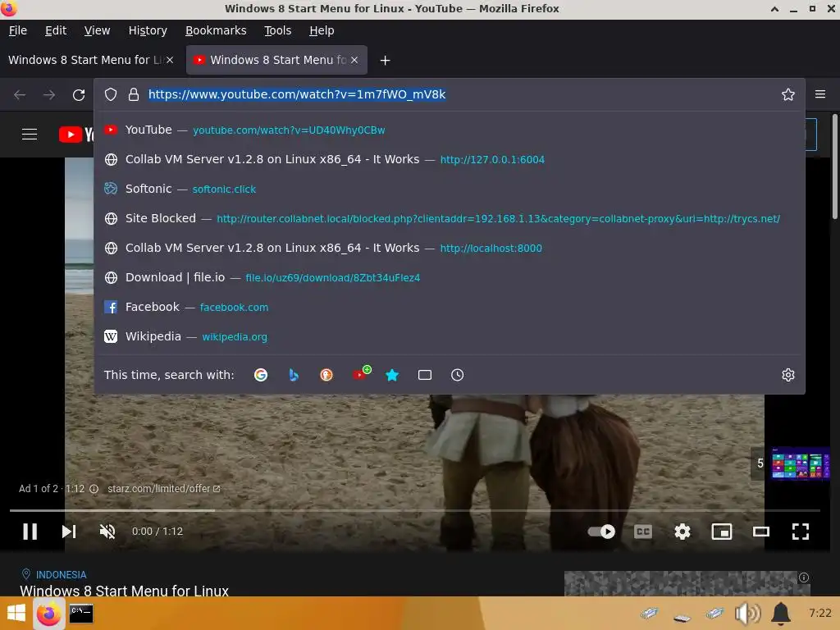Image resolution: width=840 pixels, height=630 pixels.
Task: Open the File menu
Action: pyautogui.click(x=18, y=30)
